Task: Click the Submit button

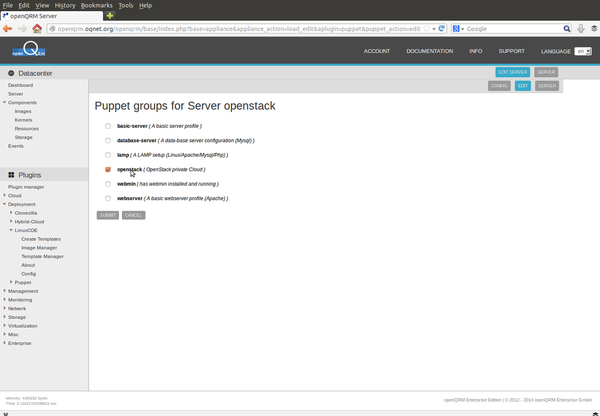Action: [108, 215]
